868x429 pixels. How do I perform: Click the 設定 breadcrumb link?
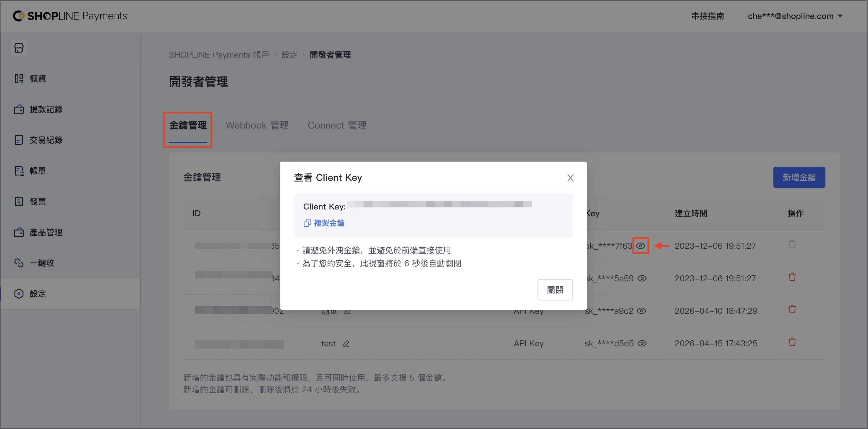click(289, 55)
